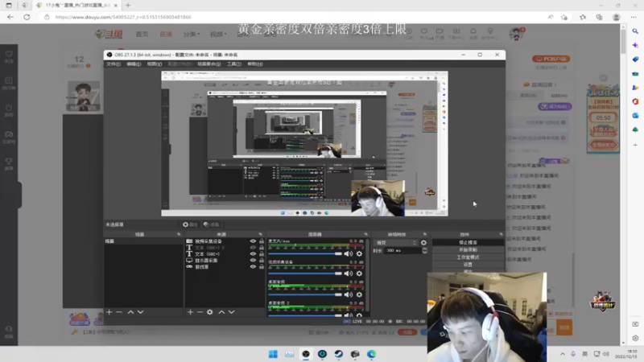Add a new scene with the plus icon
The image size is (644, 362).
[109, 312]
